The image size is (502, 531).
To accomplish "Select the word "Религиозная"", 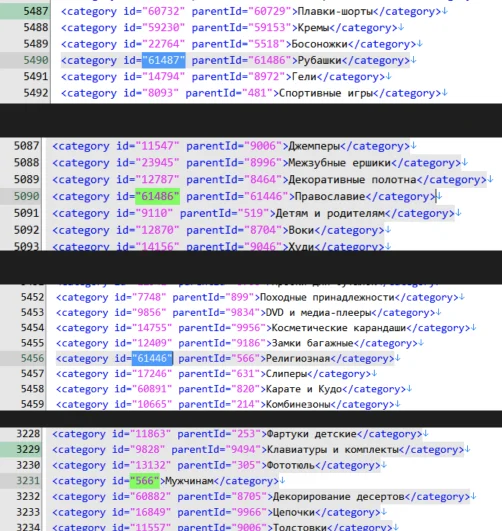I will [x=298, y=358].
